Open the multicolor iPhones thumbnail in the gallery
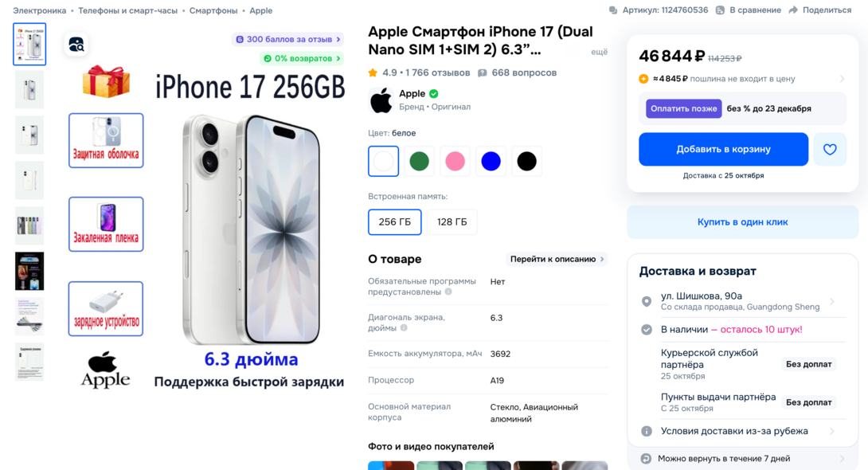The width and height of the screenshot is (868, 470). [29, 226]
